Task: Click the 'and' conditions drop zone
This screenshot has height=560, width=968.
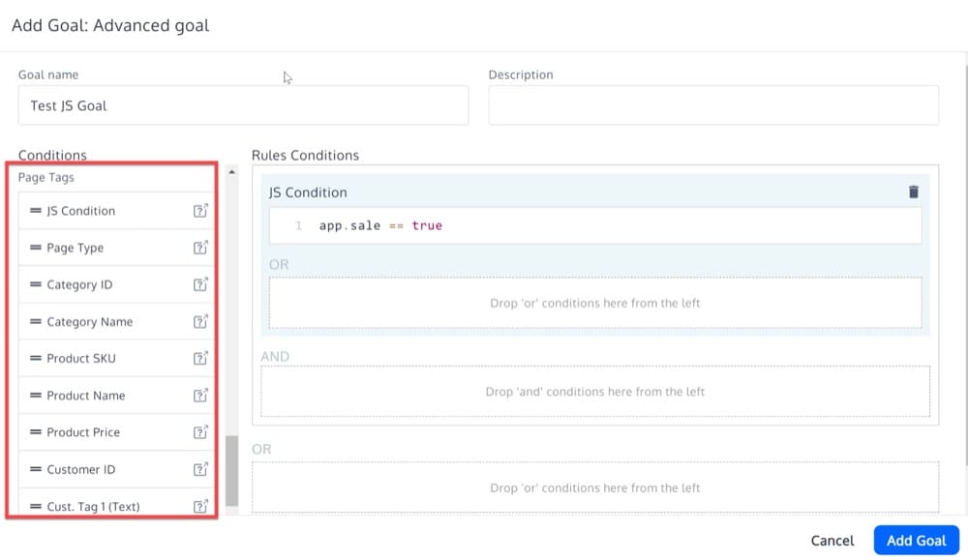Action: click(594, 392)
